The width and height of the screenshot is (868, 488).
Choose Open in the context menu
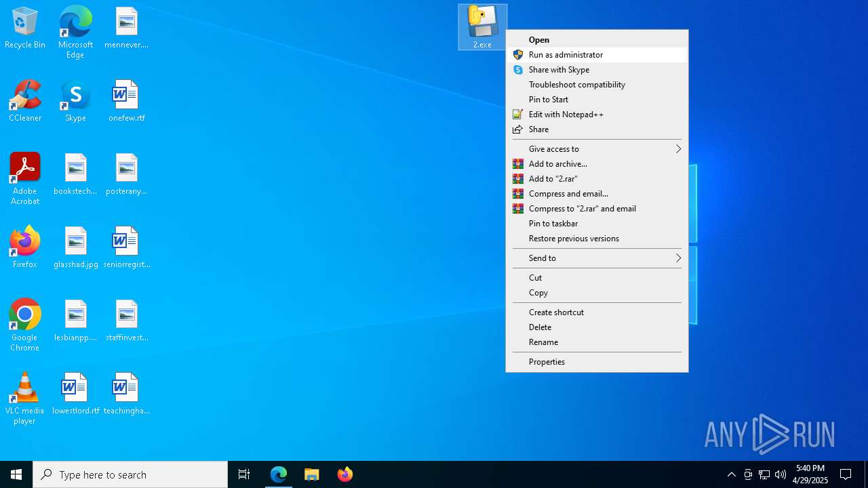point(597,40)
